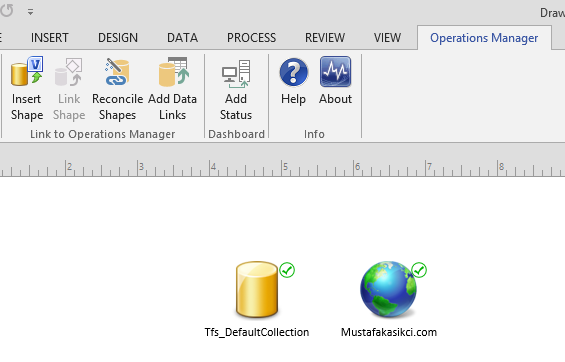565x362 pixels.
Task: Click the Insert Shape icon
Action: click(27, 71)
